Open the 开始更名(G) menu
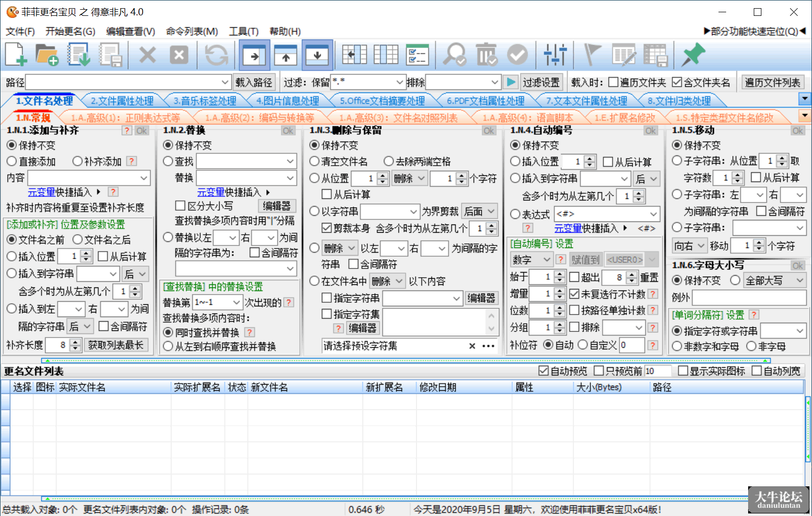The width and height of the screenshot is (812, 516). [x=71, y=32]
